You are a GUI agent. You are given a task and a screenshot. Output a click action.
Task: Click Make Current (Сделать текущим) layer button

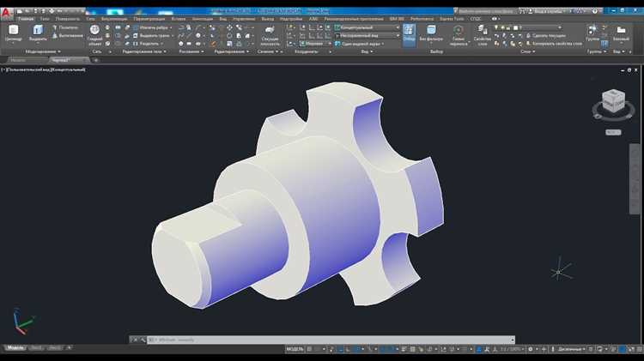(546, 36)
